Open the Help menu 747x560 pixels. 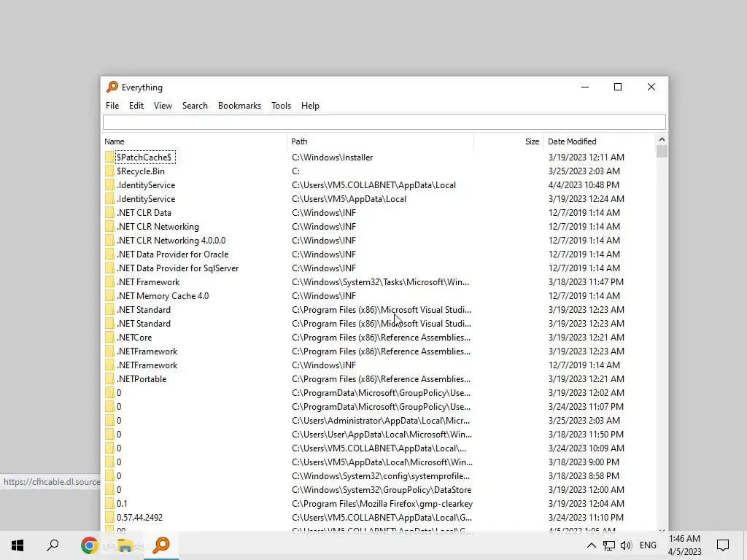click(x=310, y=106)
